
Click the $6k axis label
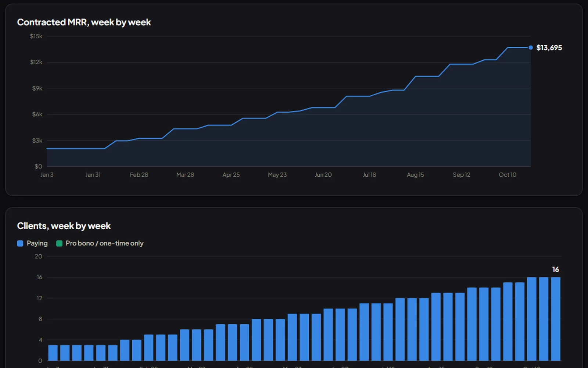click(37, 114)
